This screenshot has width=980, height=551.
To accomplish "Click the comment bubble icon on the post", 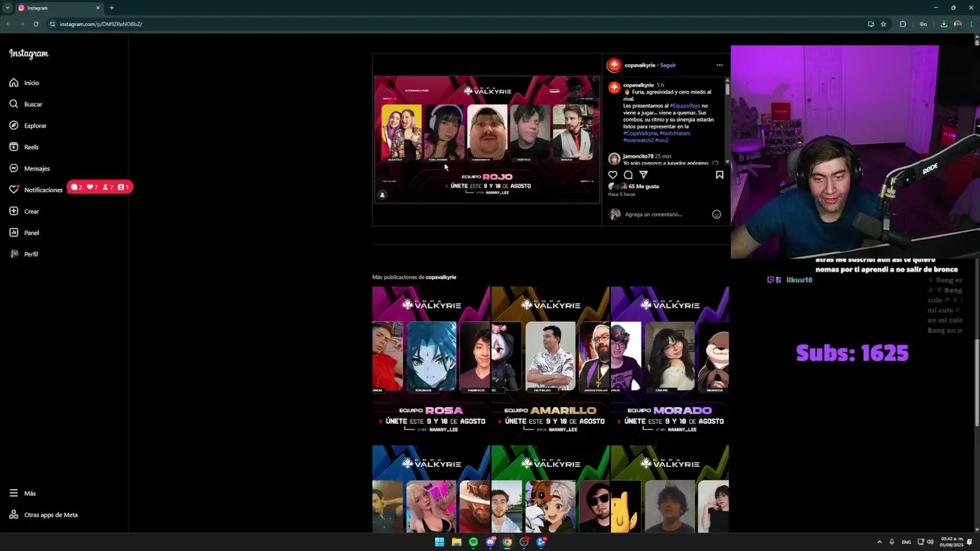I will click(628, 175).
